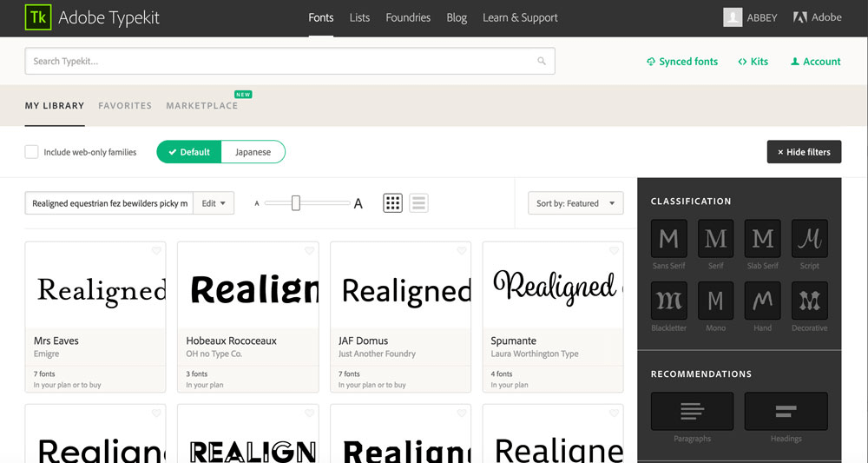868x463 pixels.
Task: Favorite the JAF Domus font
Action: click(x=462, y=251)
